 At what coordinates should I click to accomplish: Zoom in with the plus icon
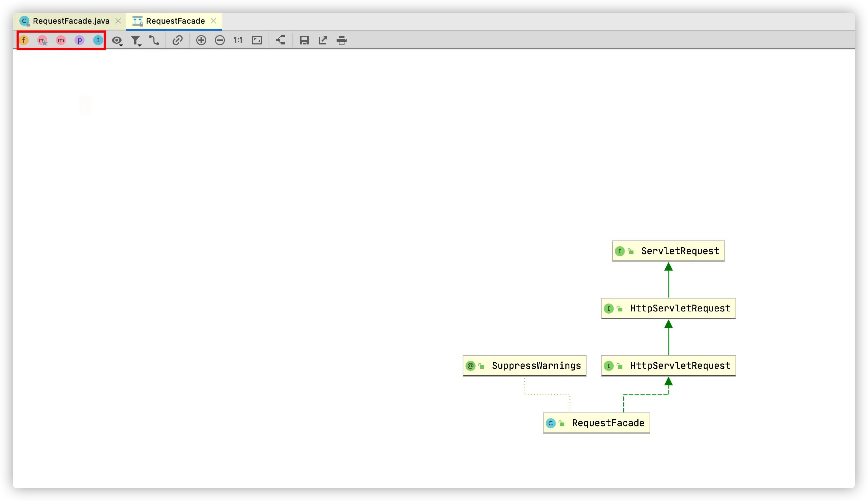click(x=201, y=40)
